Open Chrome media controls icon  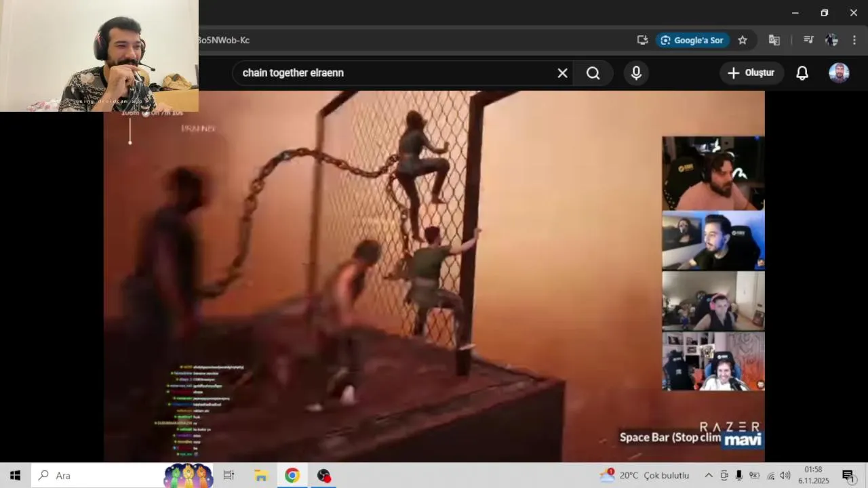click(808, 40)
